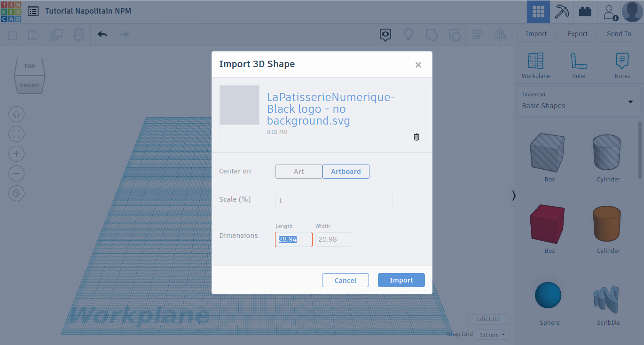Viewport: 644px width, 345px height.
Task: Click the Edit Grid button
Action: [x=488, y=319]
